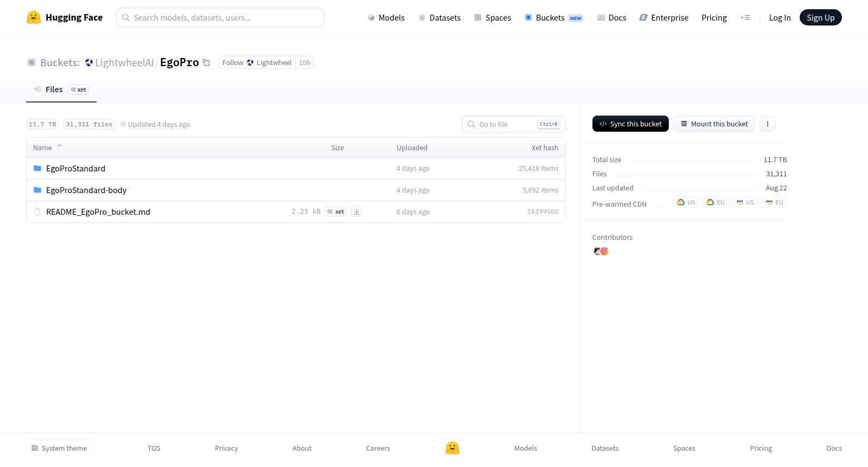Click the Updated 4 days ago text
868x467 pixels.
click(x=159, y=124)
